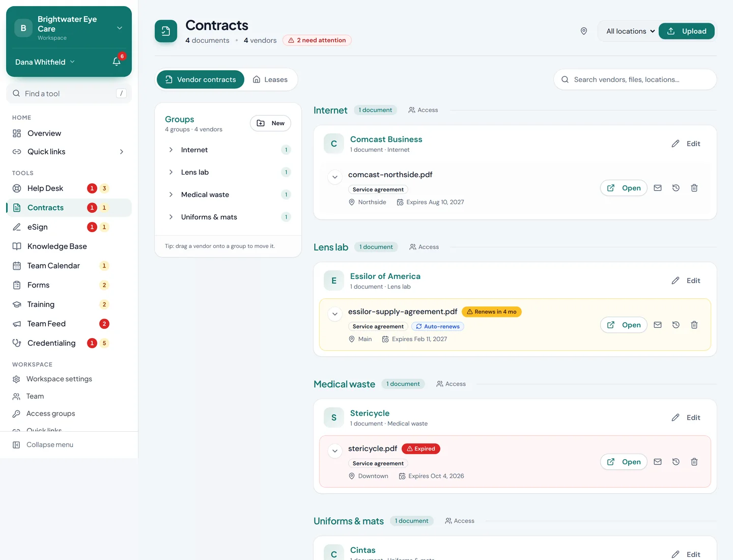Click the 2 need attention badge

tap(317, 40)
